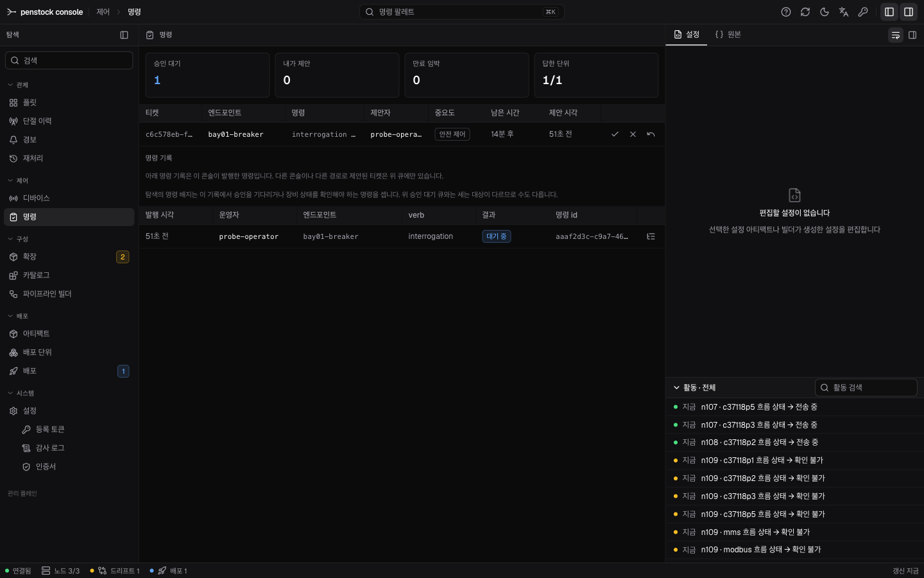Open 배포 단위 in the sidebar

tap(69, 353)
